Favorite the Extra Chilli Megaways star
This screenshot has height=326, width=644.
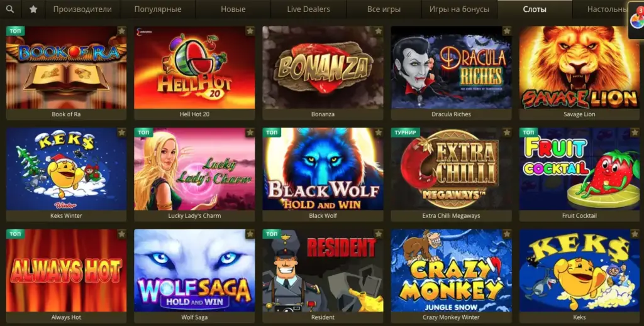pyautogui.click(x=507, y=133)
